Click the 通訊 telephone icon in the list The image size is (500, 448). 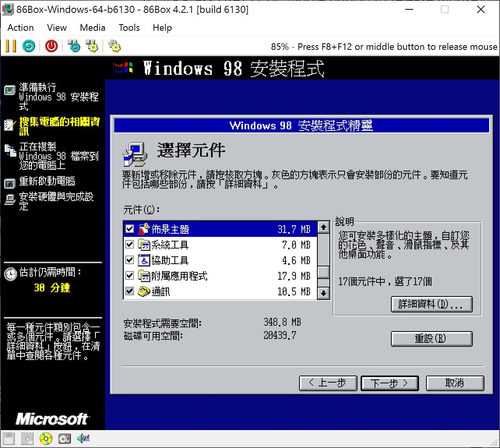[x=144, y=291]
